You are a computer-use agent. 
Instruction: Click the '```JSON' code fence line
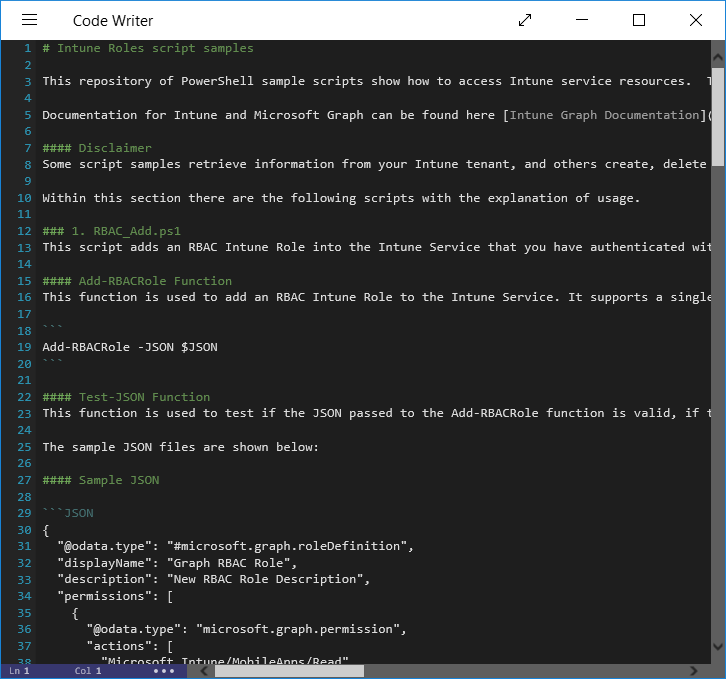[x=68, y=513]
